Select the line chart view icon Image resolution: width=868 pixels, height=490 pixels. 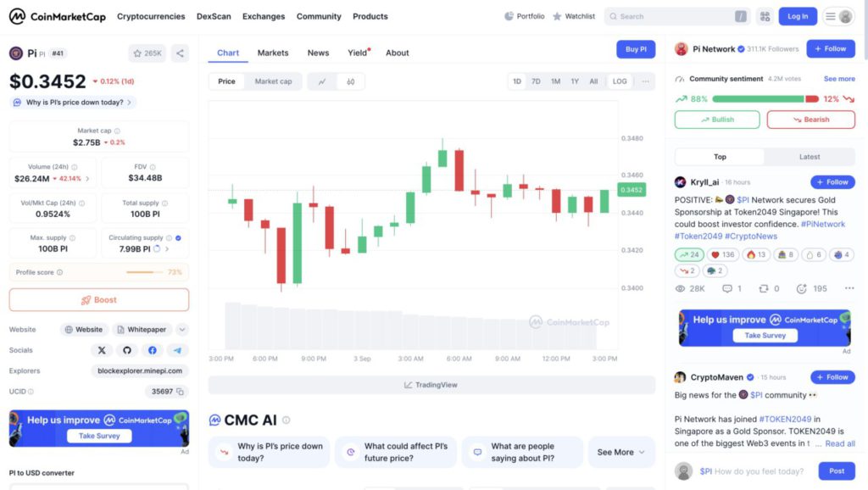coord(322,81)
